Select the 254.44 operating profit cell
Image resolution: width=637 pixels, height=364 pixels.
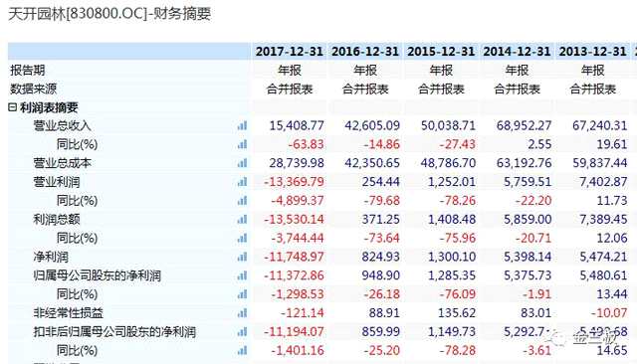380,182
